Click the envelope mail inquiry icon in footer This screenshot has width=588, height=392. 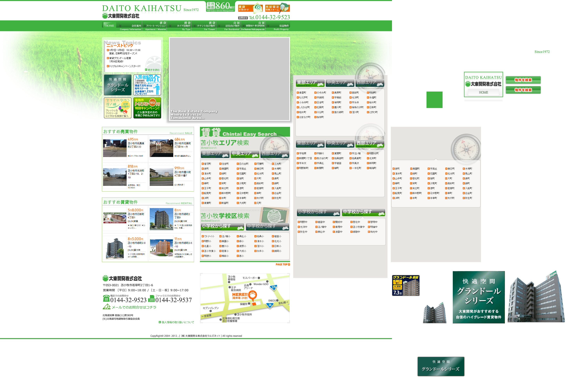pos(107,307)
